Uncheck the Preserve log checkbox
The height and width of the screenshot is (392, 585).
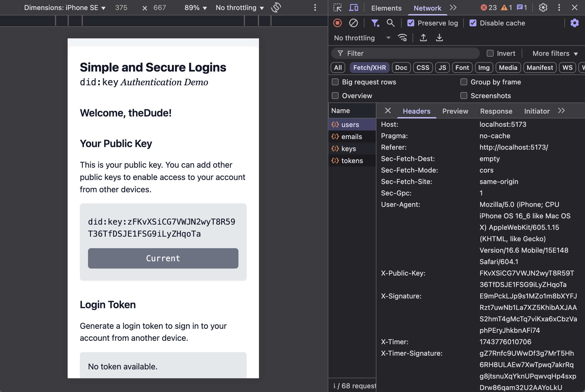[411, 23]
